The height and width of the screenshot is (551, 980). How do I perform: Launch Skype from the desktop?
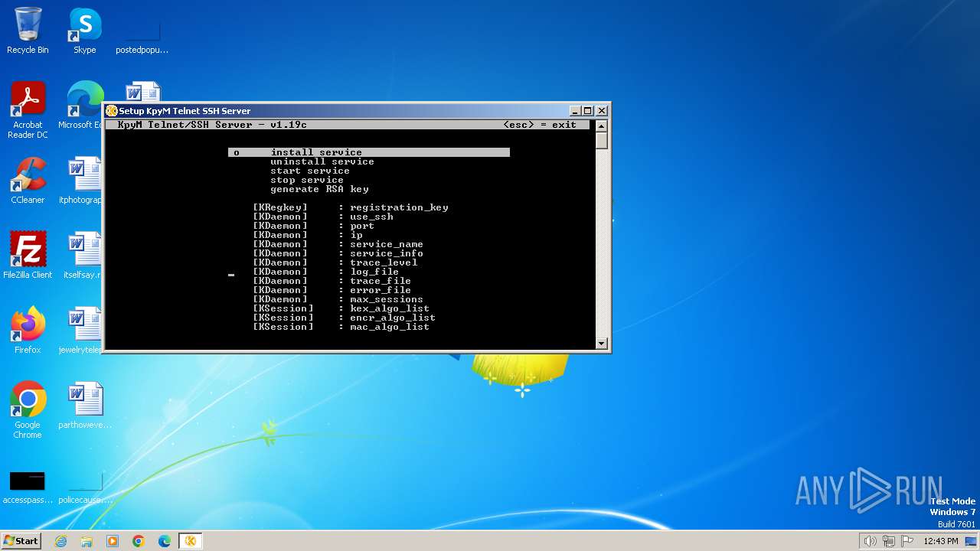[x=84, y=31]
